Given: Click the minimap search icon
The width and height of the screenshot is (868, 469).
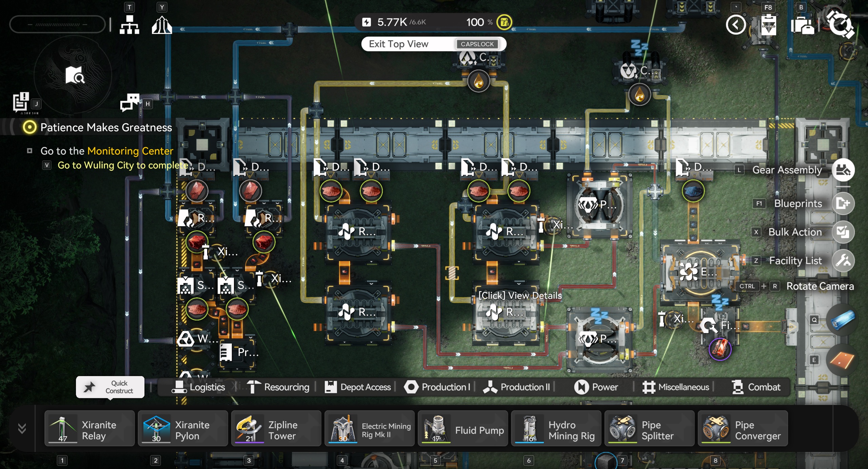Looking at the screenshot, I should (x=75, y=75).
